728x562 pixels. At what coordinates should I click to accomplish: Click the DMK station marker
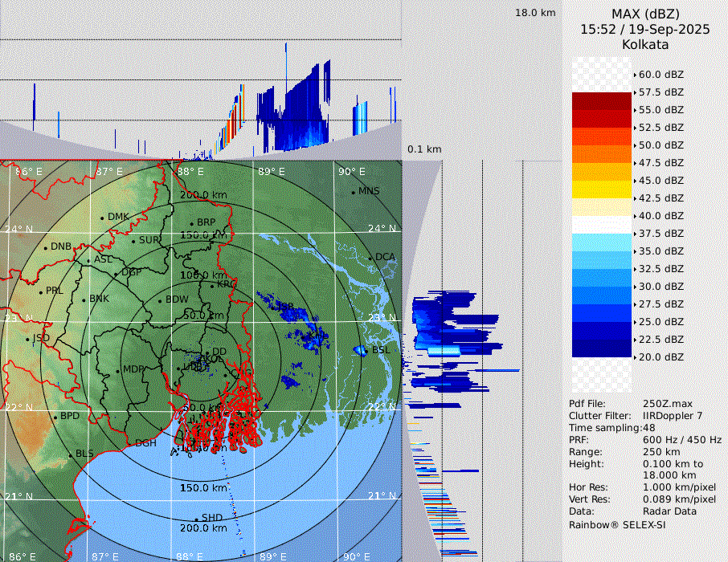[x=102, y=218]
